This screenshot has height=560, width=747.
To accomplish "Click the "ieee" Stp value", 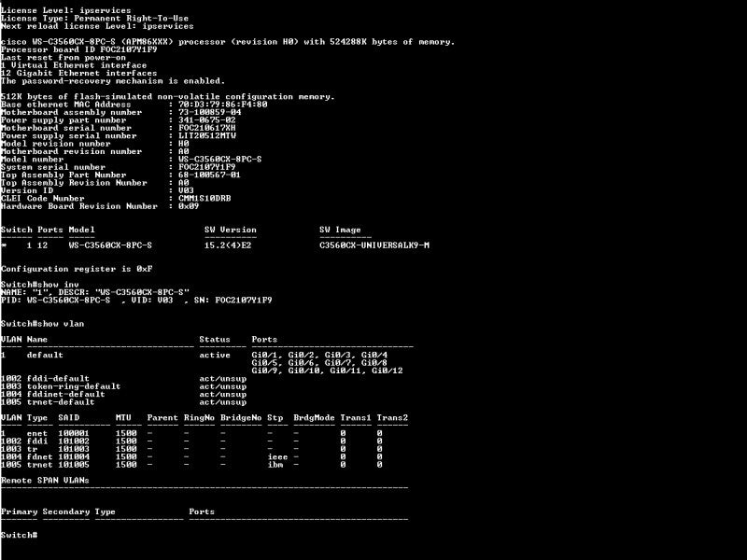I will (277, 456).
